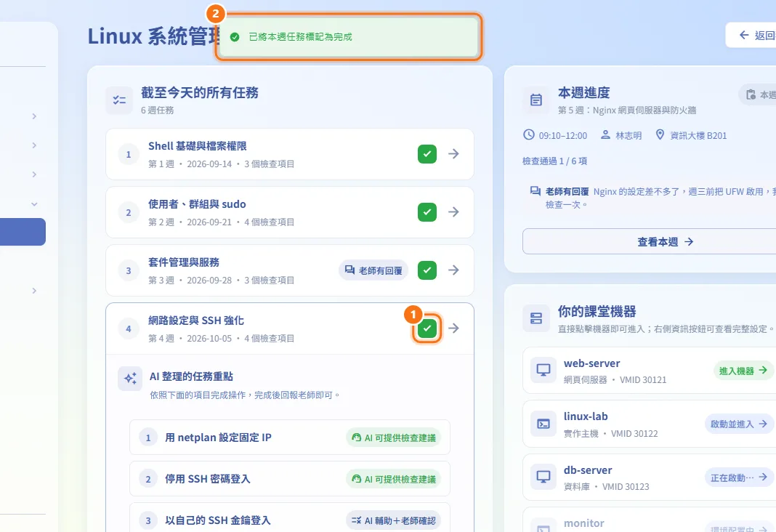
Task: Click AI 可提供檢查建議 badge on 停用 SSH item
Action: pyautogui.click(x=393, y=479)
